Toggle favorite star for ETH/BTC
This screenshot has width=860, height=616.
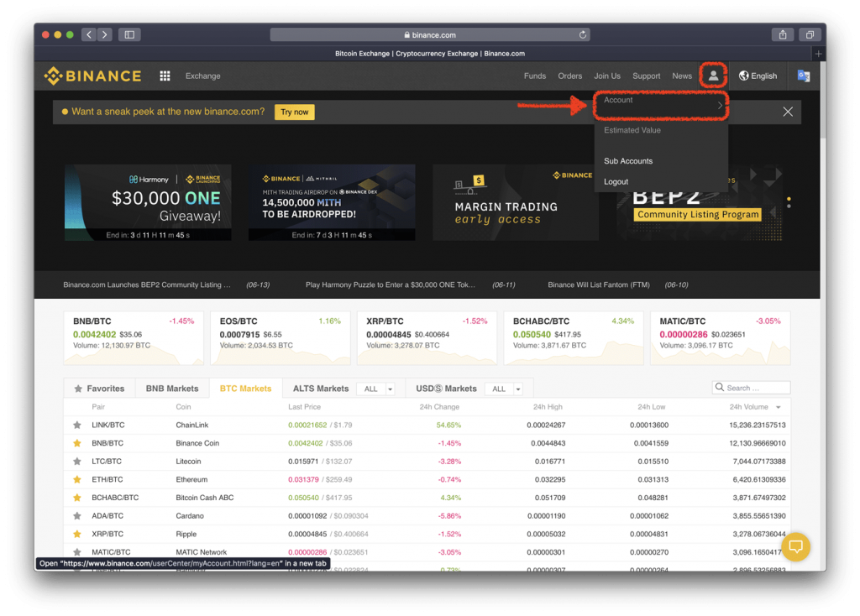pyautogui.click(x=77, y=479)
